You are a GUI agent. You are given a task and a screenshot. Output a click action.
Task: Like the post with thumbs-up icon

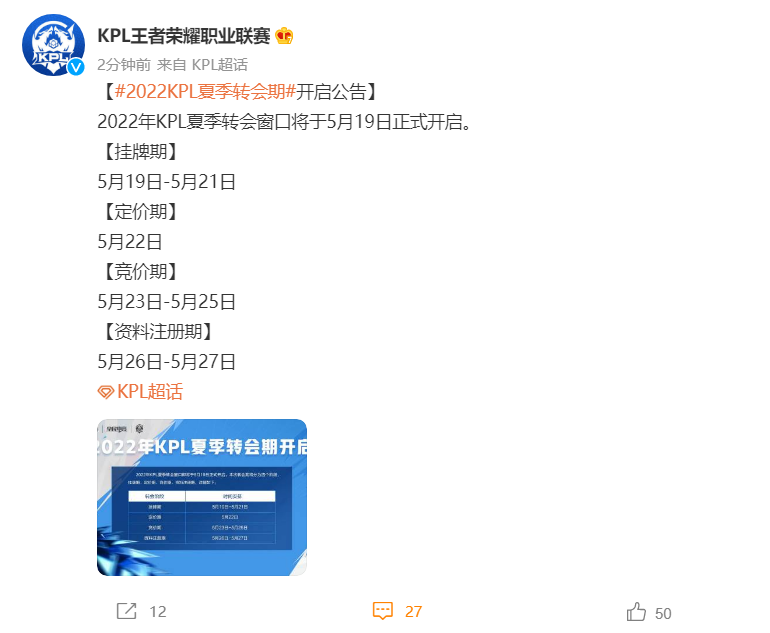636,611
